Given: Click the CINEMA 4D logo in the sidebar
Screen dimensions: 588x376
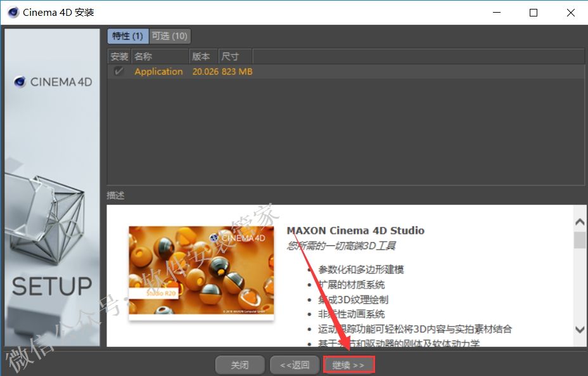Looking at the screenshot, I should [53, 82].
